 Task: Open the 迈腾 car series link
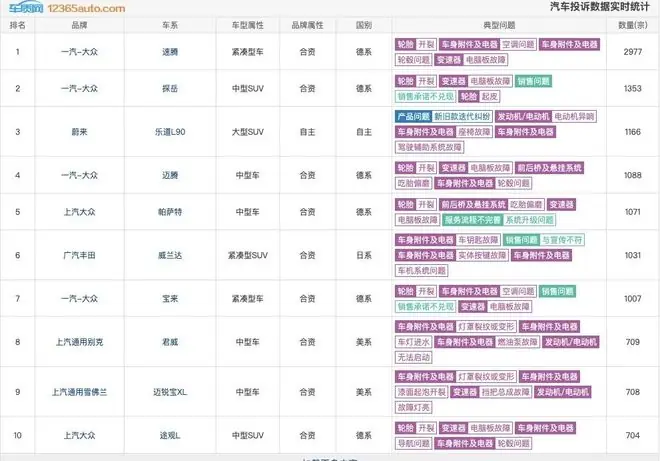[170, 175]
